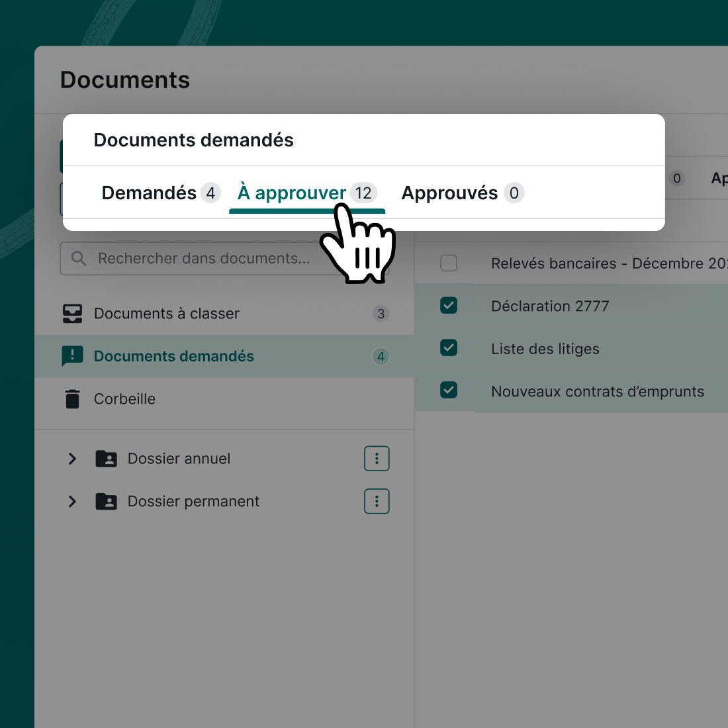Click the Dossier permanent label
This screenshot has width=728, height=728.
coord(193,502)
